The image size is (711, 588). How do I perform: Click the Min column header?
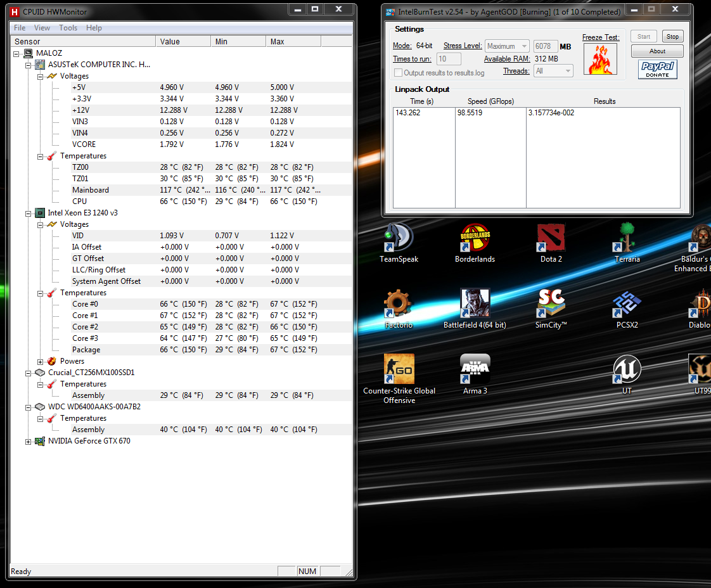(238, 41)
